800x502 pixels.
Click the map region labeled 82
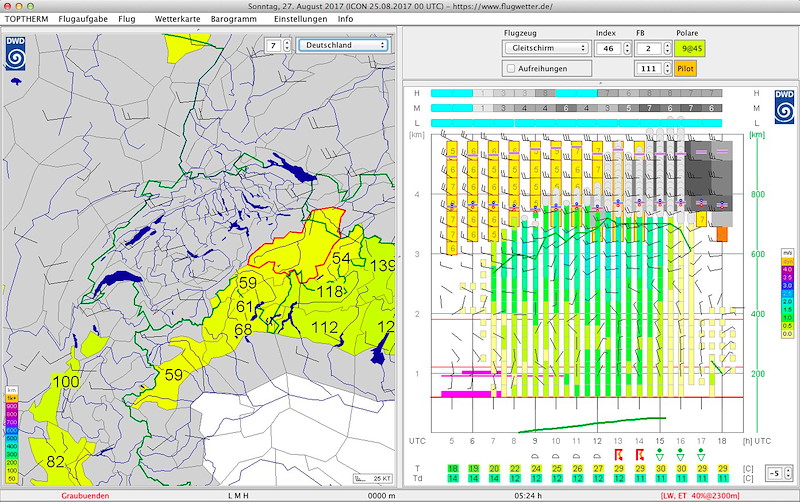point(55,462)
